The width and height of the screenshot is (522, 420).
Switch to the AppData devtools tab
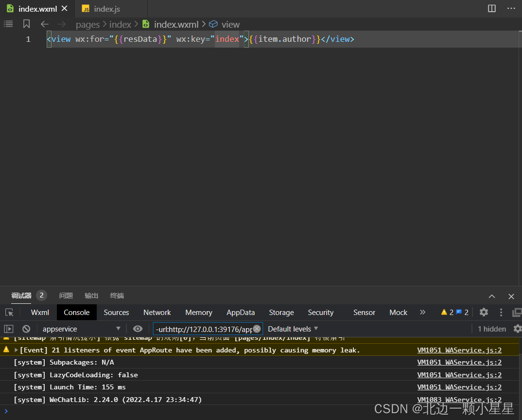pyautogui.click(x=241, y=313)
